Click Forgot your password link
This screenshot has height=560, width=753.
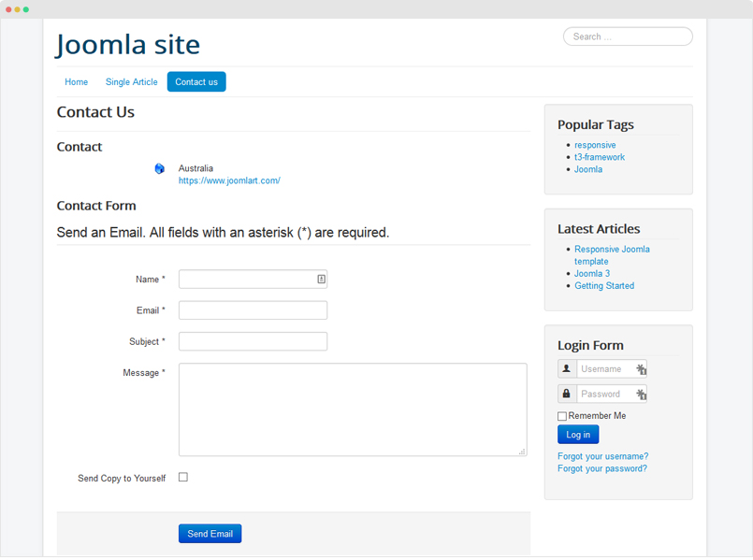coord(602,468)
